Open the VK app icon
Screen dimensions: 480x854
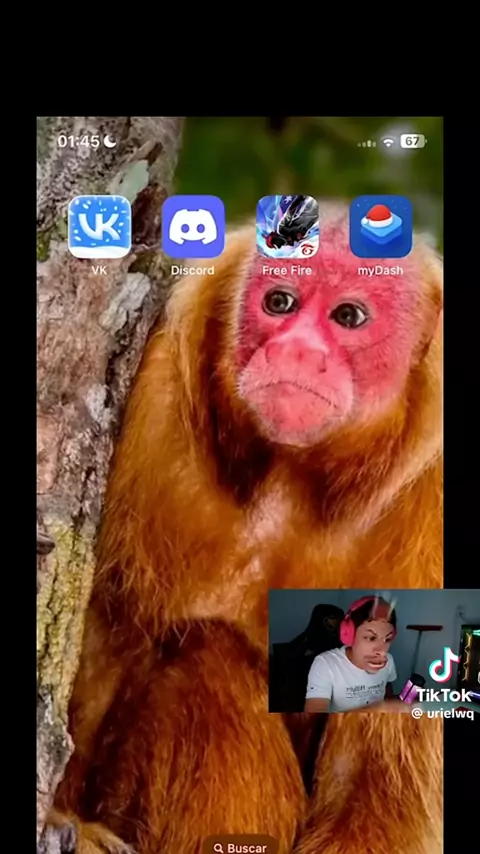click(x=99, y=226)
